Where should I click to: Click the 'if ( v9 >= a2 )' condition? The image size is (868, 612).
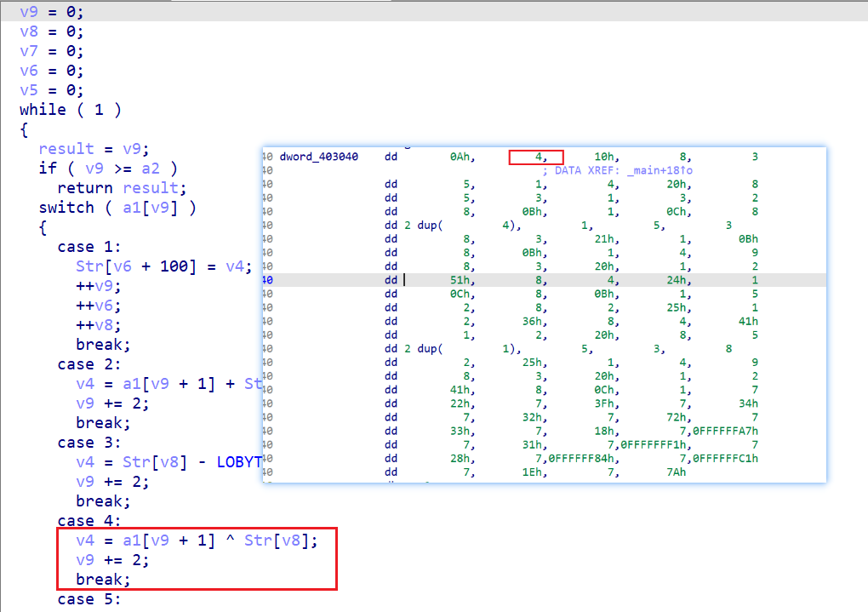tap(108, 169)
